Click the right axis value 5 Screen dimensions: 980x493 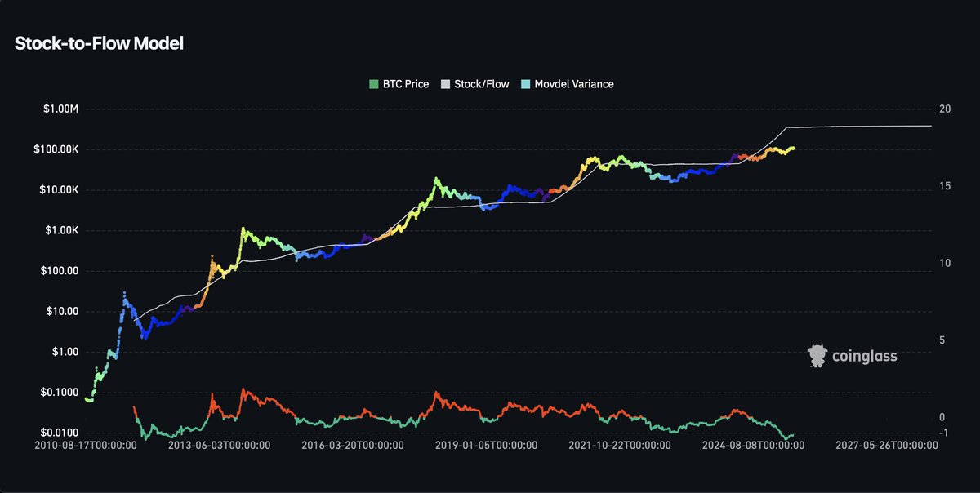coord(942,340)
